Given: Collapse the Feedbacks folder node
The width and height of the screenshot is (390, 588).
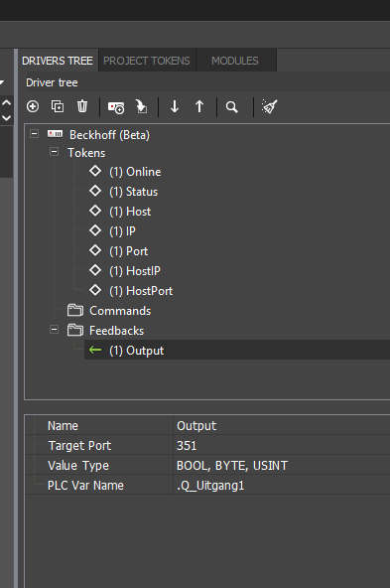Looking at the screenshot, I should tap(54, 330).
